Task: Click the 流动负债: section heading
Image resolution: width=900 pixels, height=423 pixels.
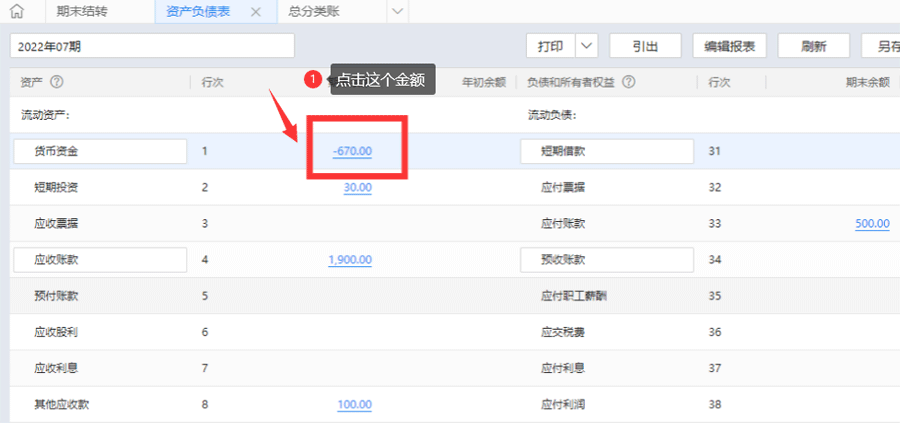Action: [x=552, y=115]
